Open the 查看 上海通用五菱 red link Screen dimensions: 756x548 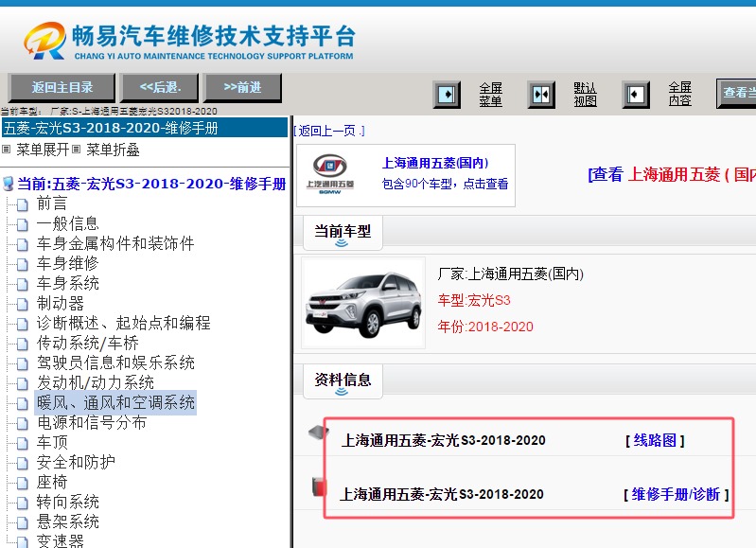click(x=672, y=174)
